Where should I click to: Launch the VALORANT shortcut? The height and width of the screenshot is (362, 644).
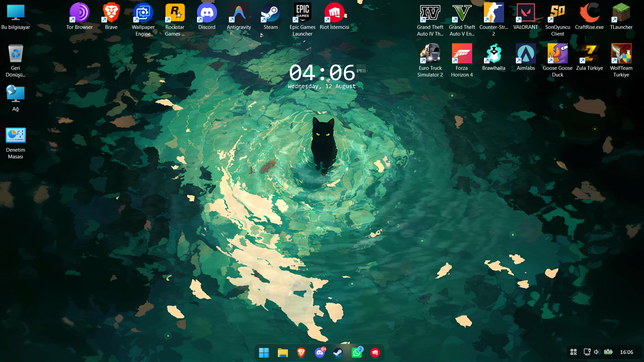pyautogui.click(x=526, y=17)
